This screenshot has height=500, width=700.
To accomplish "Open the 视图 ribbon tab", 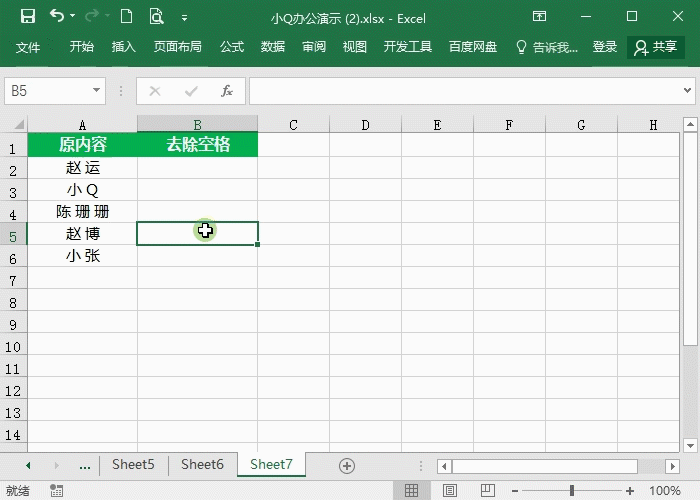I will click(x=354, y=46).
